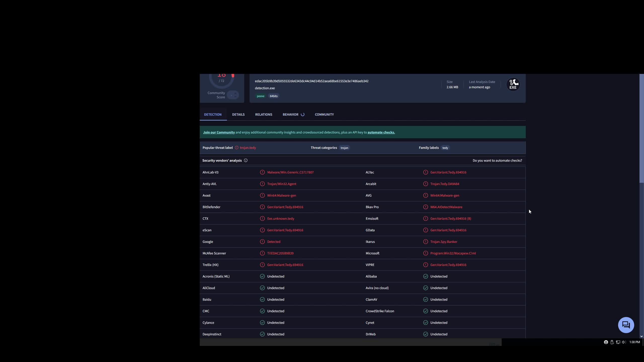644x362 pixels.
Task: Open the network tray icon
Action: coord(618,342)
